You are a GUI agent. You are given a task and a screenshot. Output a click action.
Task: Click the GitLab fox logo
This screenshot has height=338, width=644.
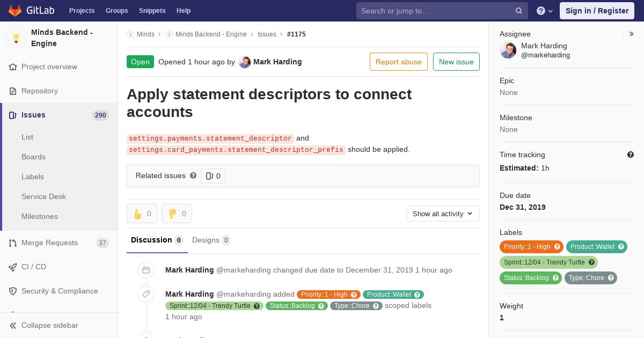[15, 10]
